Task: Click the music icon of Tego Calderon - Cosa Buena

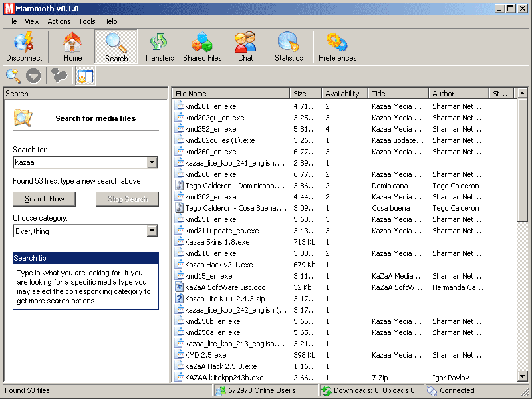Action: pyautogui.click(x=179, y=207)
